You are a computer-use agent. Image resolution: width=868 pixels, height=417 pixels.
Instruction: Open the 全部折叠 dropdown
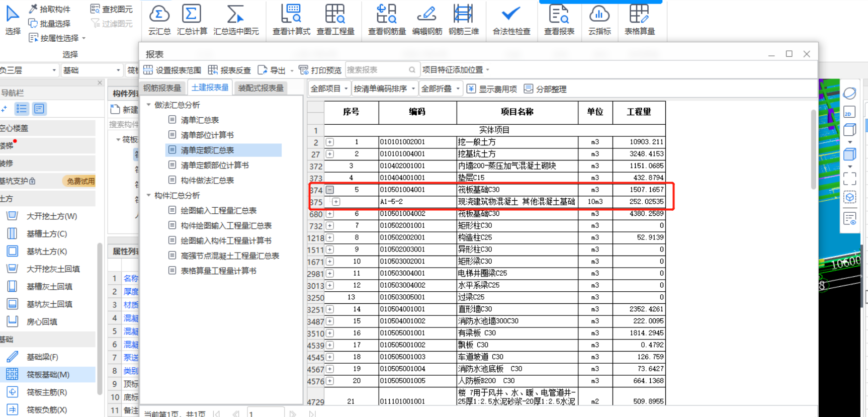[x=441, y=89]
